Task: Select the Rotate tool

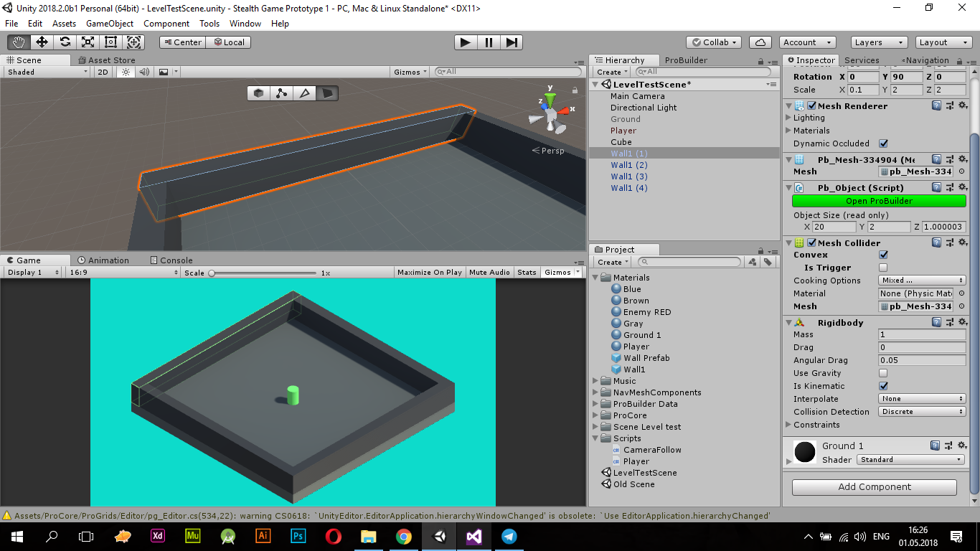Action: 65,42
